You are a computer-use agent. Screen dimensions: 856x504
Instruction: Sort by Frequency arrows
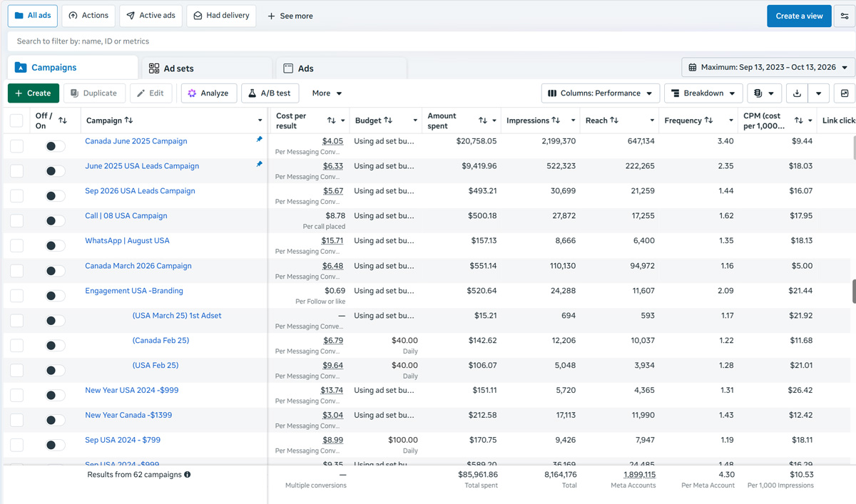[x=708, y=120]
